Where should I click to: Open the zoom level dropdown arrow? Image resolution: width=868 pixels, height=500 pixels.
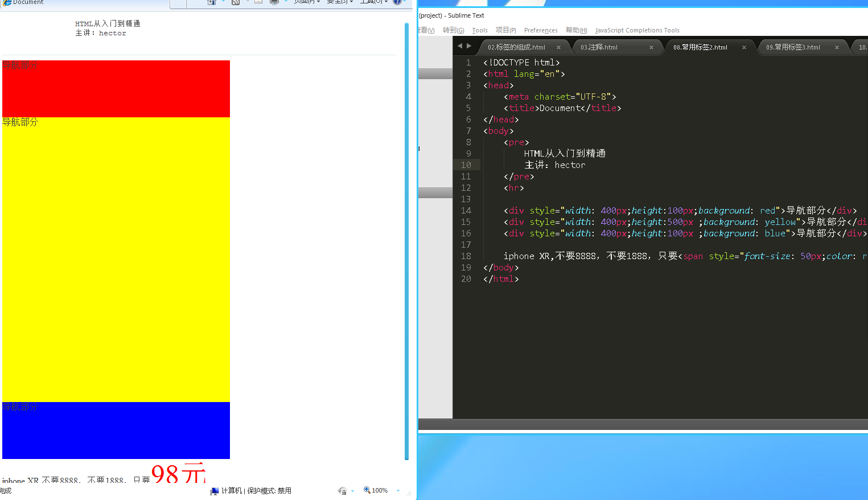(398, 490)
